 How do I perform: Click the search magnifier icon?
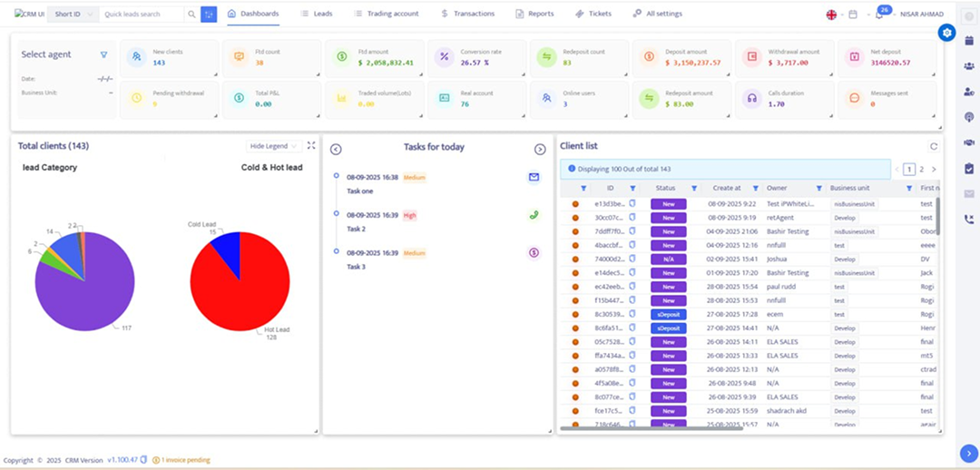pyautogui.click(x=191, y=15)
